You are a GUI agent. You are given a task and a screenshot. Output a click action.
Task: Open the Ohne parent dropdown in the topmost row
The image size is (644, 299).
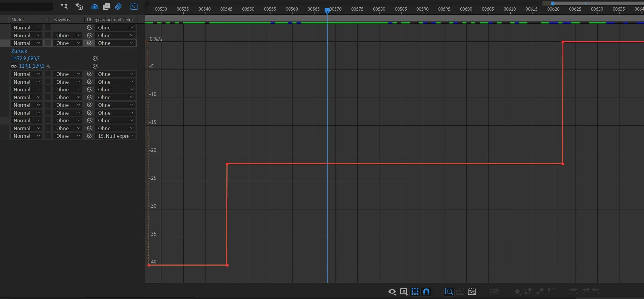point(115,28)
